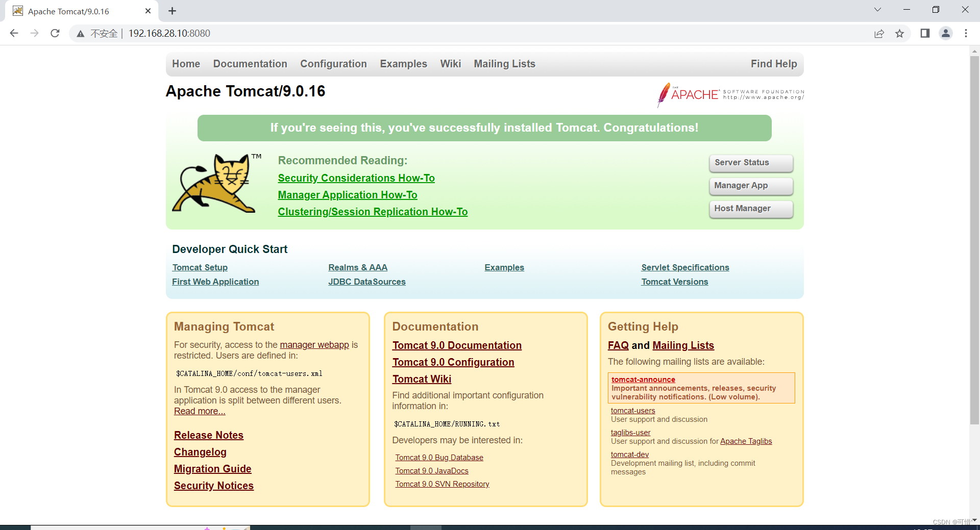Open the JDBC DataSources link

pos(367,282)
